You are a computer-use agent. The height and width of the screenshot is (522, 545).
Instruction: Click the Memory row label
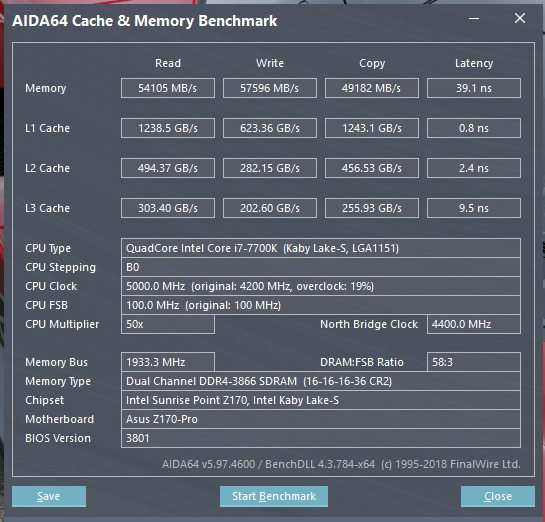46,88
